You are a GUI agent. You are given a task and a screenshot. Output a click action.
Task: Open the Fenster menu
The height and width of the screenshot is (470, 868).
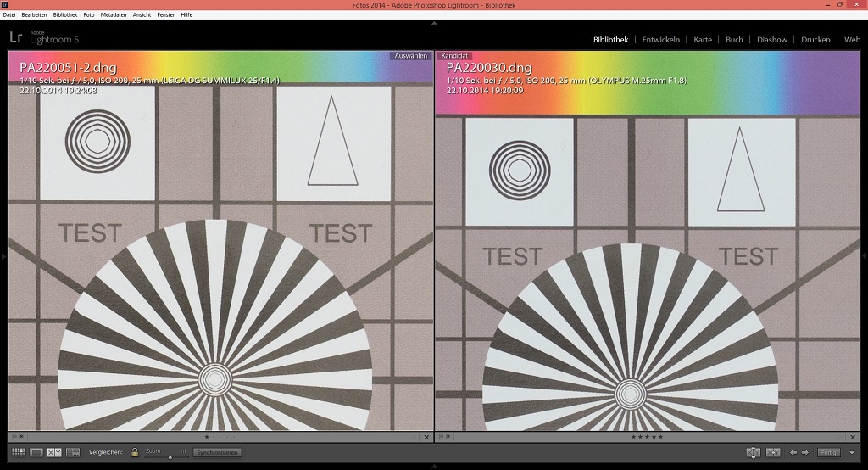[166, 15]
